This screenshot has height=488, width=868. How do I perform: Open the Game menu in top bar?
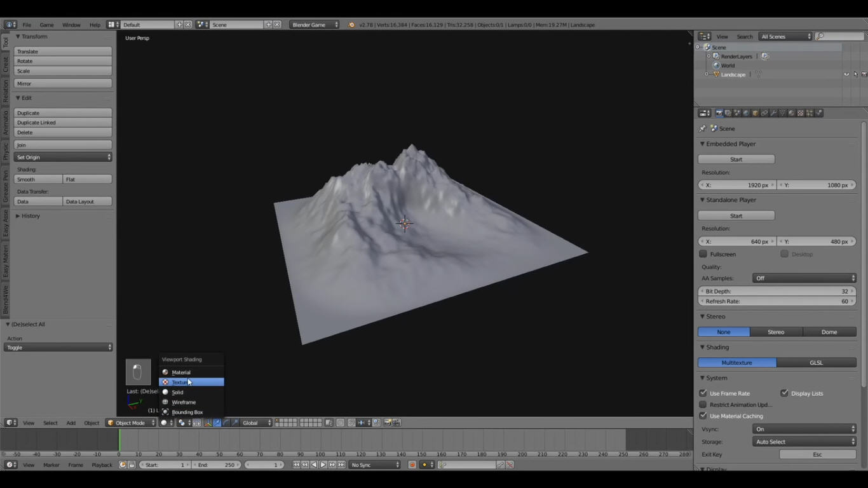coord(47,25)
